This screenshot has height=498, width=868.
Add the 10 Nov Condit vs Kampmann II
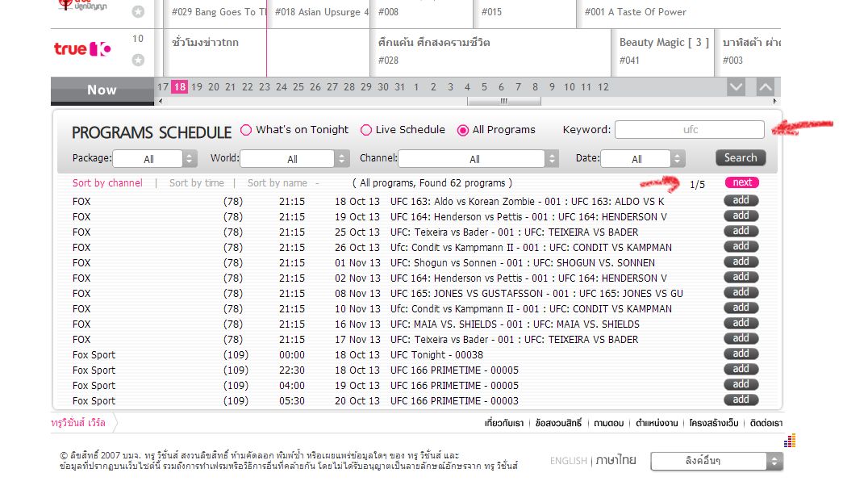[x=741, y=308]
